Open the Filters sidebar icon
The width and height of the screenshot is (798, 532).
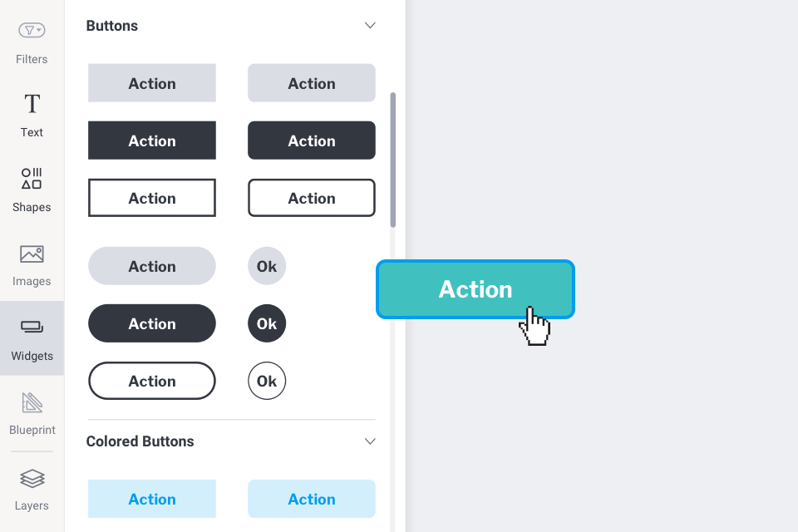(x=32, y=32)
